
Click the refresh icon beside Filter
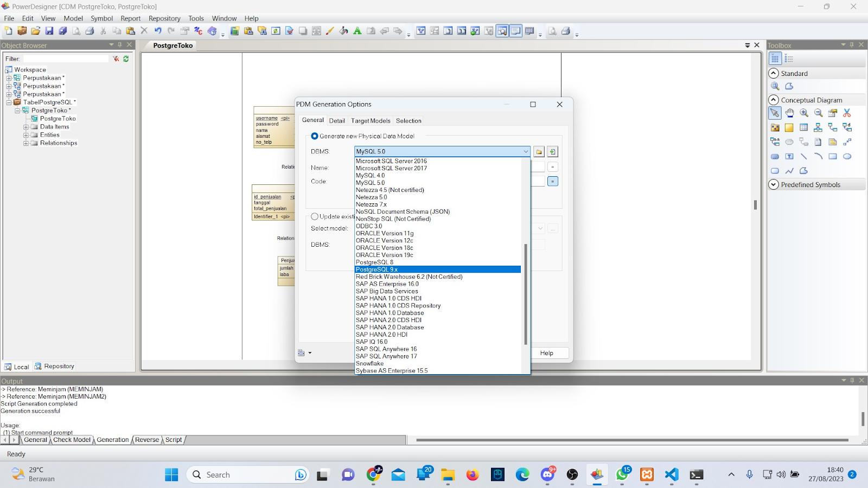tap(126, 59)
